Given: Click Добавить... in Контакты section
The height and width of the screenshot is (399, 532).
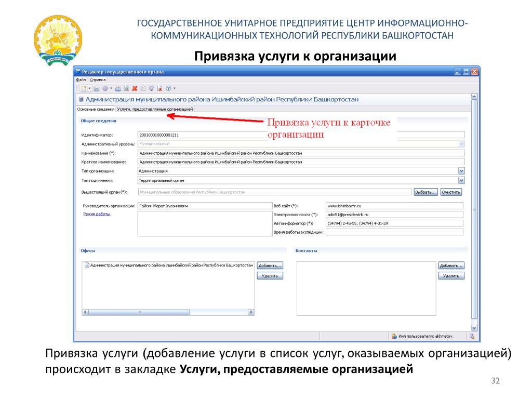Looking at the screenshot, I should pyautogui.click(x=451, y=265).
